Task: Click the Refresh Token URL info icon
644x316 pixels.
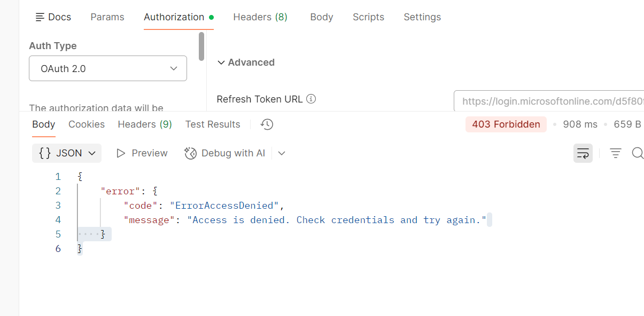Action: (x=311, y=99)
